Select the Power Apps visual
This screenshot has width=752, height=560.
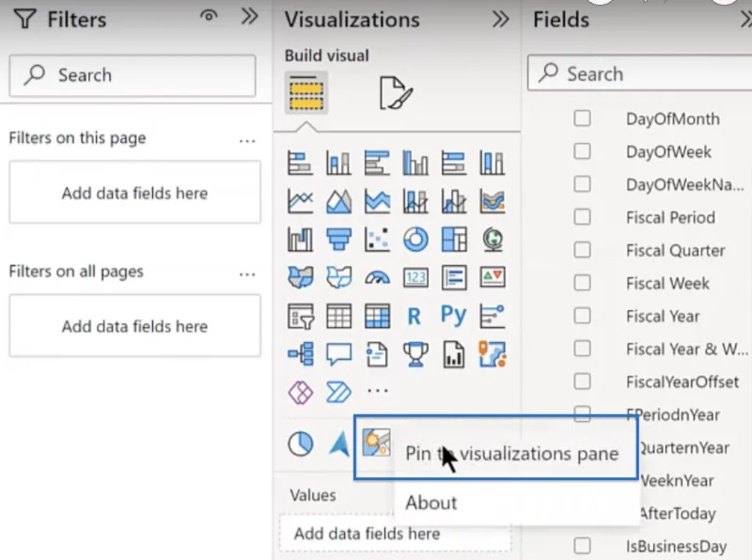[300, 393]
